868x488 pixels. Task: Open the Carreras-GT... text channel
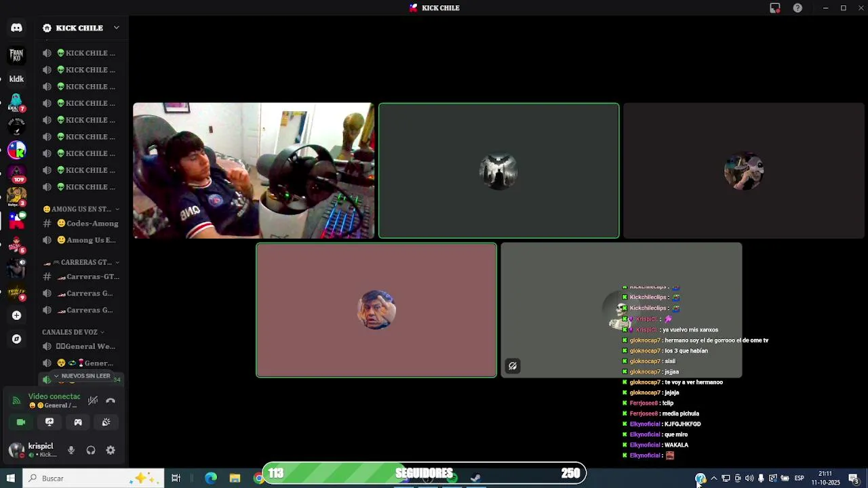coord(81,277)
